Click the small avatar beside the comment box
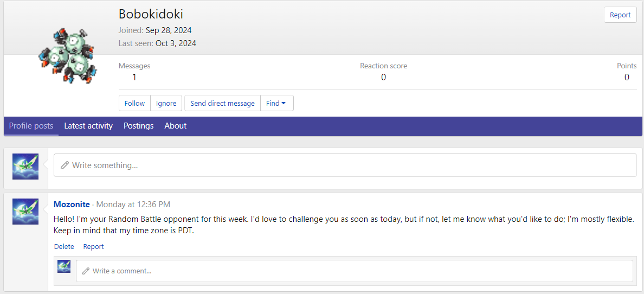644x294 pixels. (x=64, y=266)
